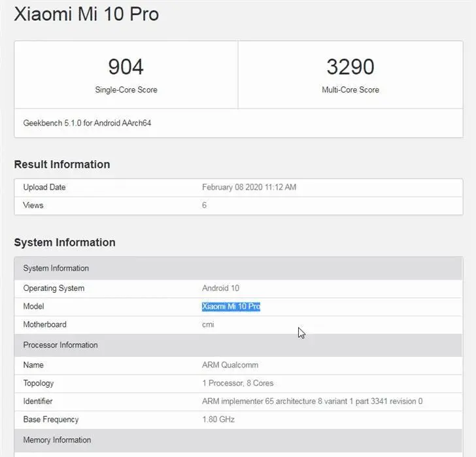Click the Android 10 operating system value
Viewport: 476px width, 457px height.
(221, 288)
